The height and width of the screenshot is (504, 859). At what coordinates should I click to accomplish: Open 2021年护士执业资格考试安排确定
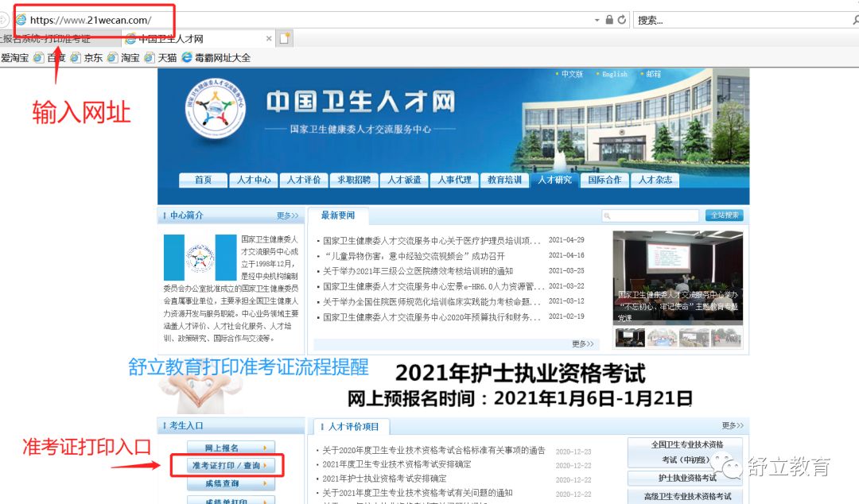pyautogui.click(x=384, y=479)
